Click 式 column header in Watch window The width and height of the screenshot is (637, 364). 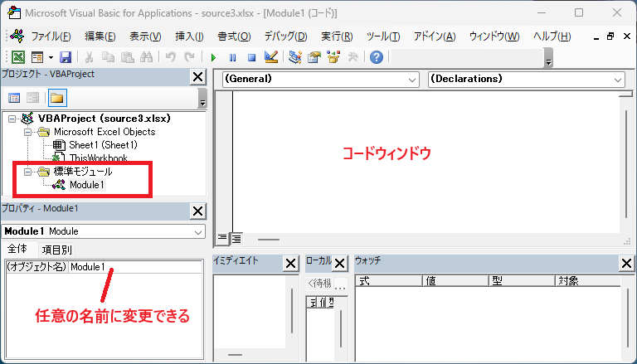pos(389,281)
